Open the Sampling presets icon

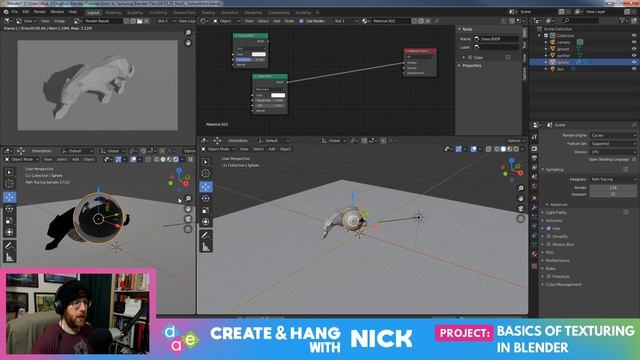point(626,169)
